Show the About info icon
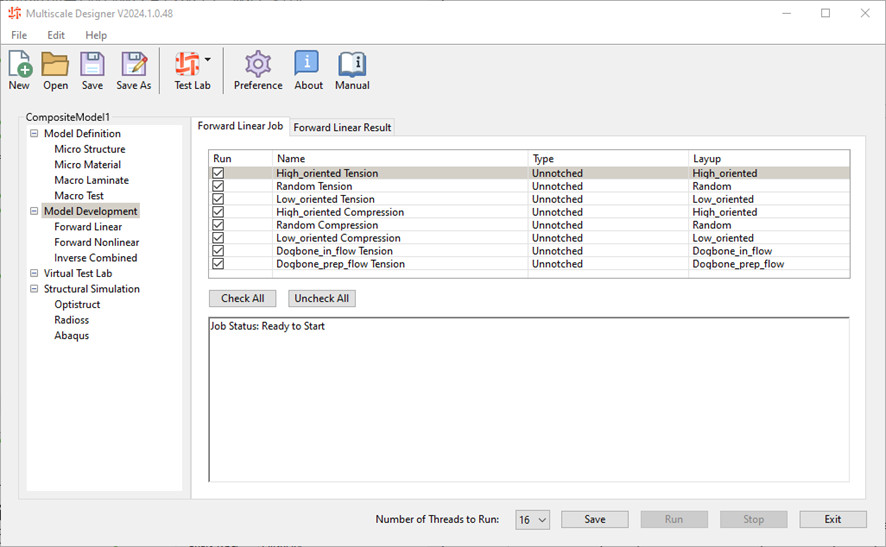 308,66
